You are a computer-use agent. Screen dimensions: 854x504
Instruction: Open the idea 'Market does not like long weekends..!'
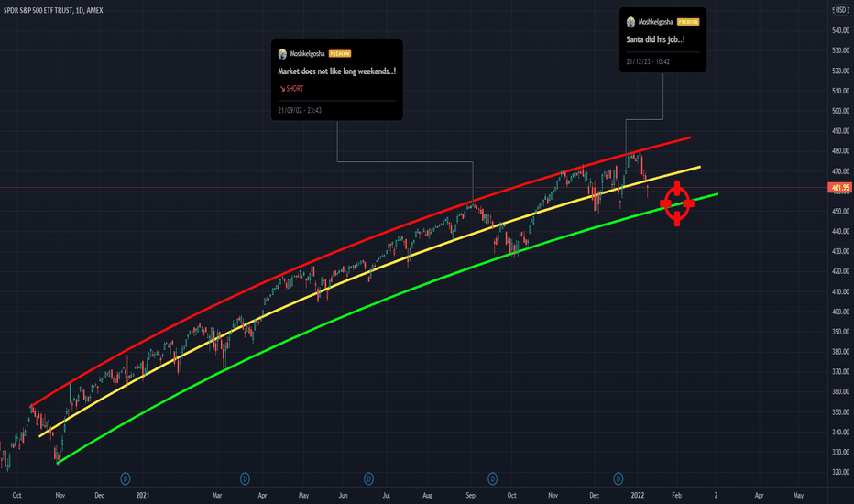336,71
